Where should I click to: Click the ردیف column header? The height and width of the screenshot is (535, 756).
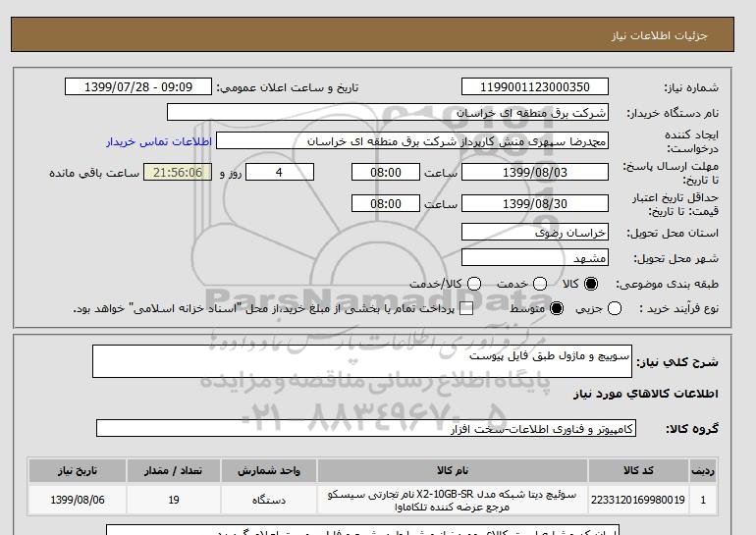[x=703, y=471]
